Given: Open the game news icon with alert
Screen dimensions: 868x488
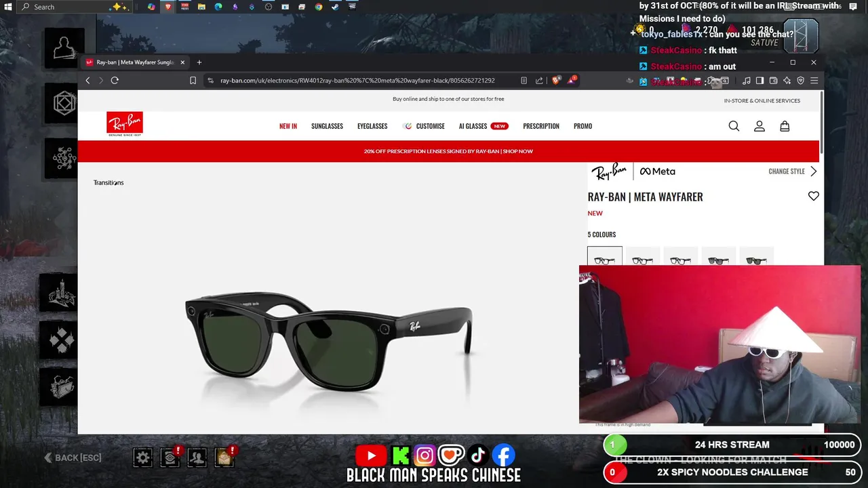Looking at the screenshot, I should pos(170,457).
